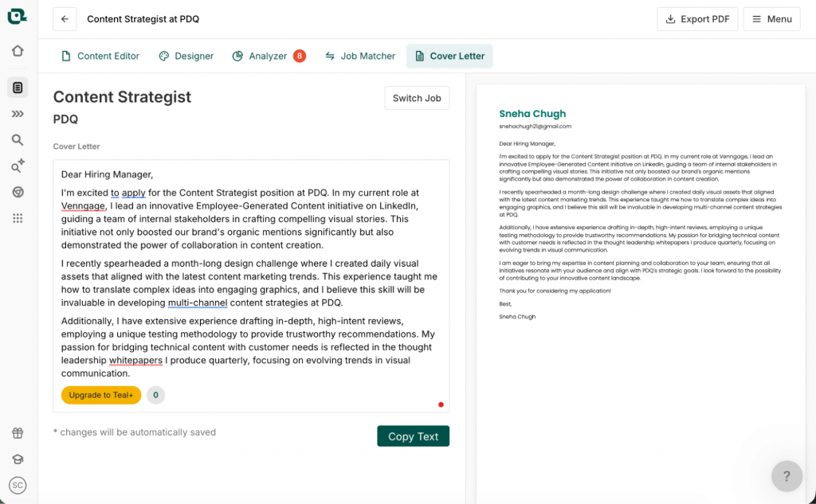This screenshot has height=504, width=816.
Task: Open the Job Search magnifier icon
Action: tap(18, 139)
